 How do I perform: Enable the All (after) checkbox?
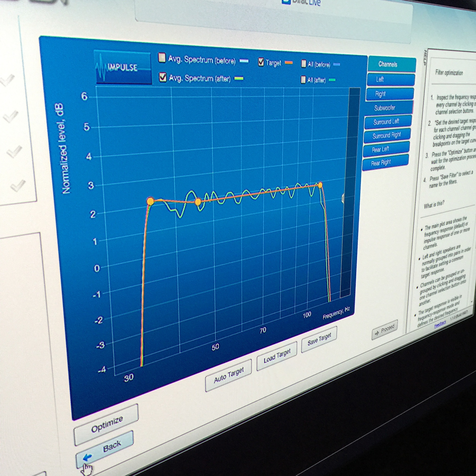[x=303, y=80]
